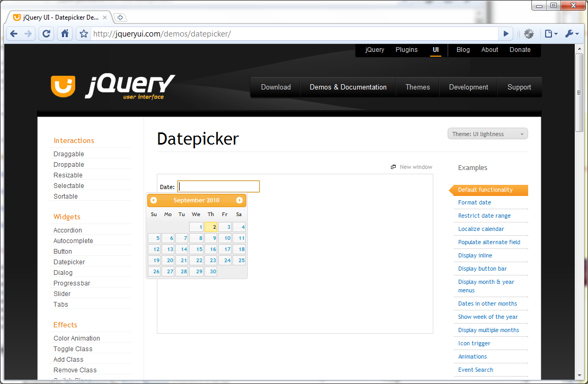The image size is (588, 384).
Task: Pick September 15 in the calendar
Action: [x=197, y=249]
